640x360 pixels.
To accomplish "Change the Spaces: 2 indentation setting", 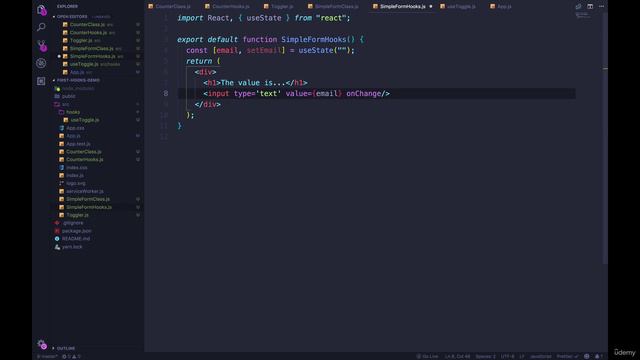I will click(485, 356).
